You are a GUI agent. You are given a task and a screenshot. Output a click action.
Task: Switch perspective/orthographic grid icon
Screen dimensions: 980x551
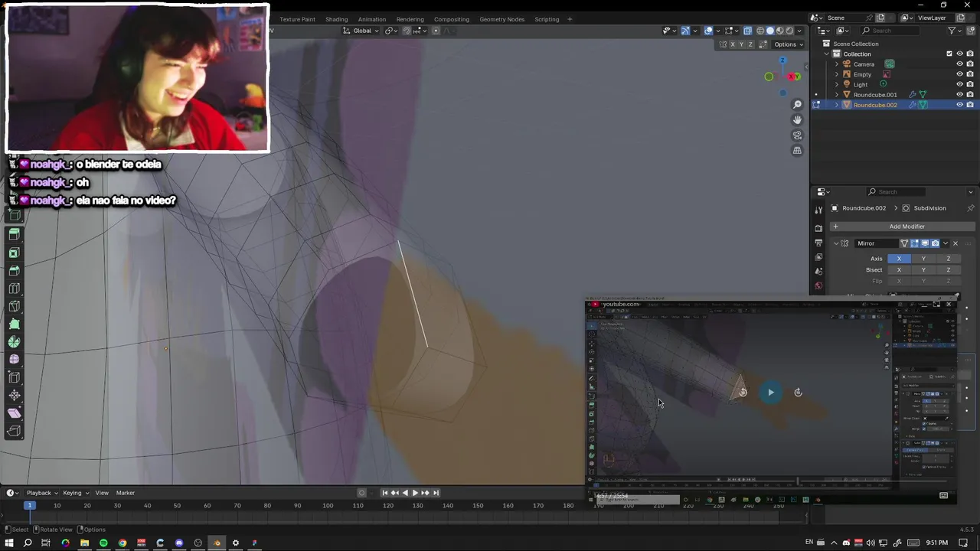[797, 151]
